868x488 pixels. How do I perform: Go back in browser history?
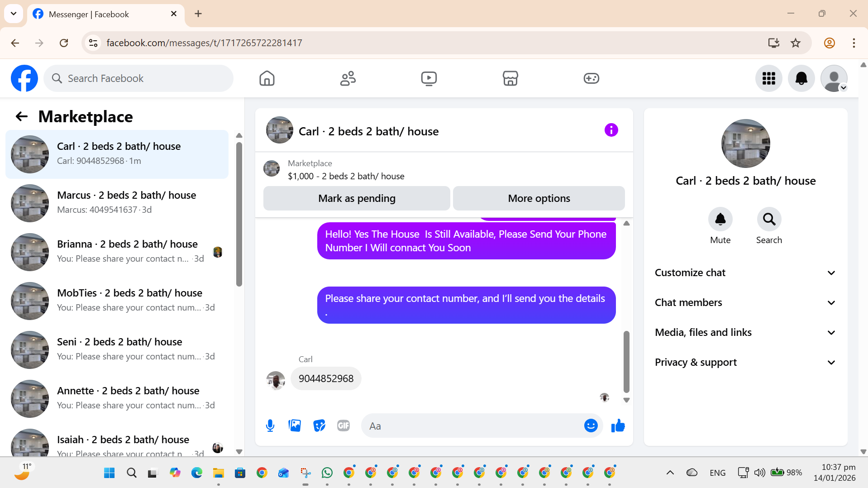(x=15, y=43)
